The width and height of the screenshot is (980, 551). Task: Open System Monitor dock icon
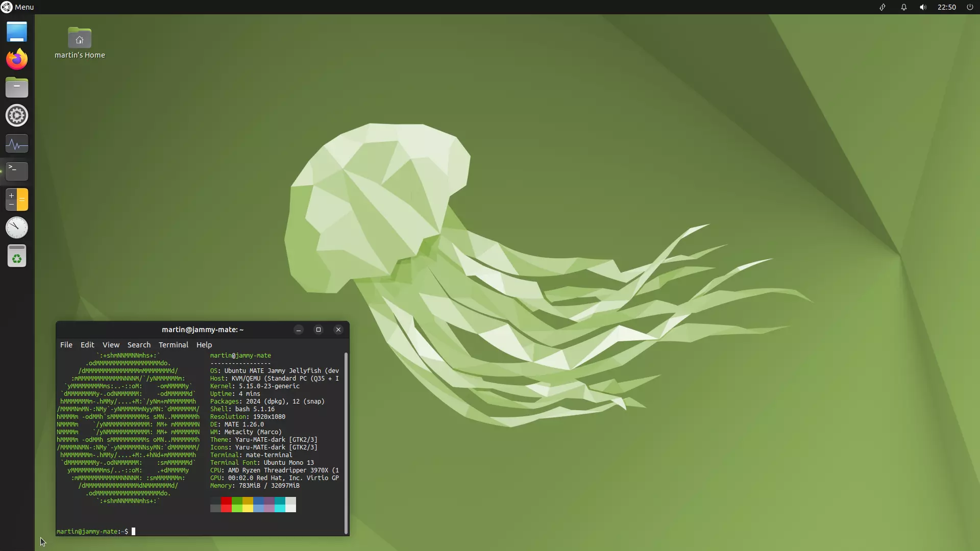(x=17, y=144)
